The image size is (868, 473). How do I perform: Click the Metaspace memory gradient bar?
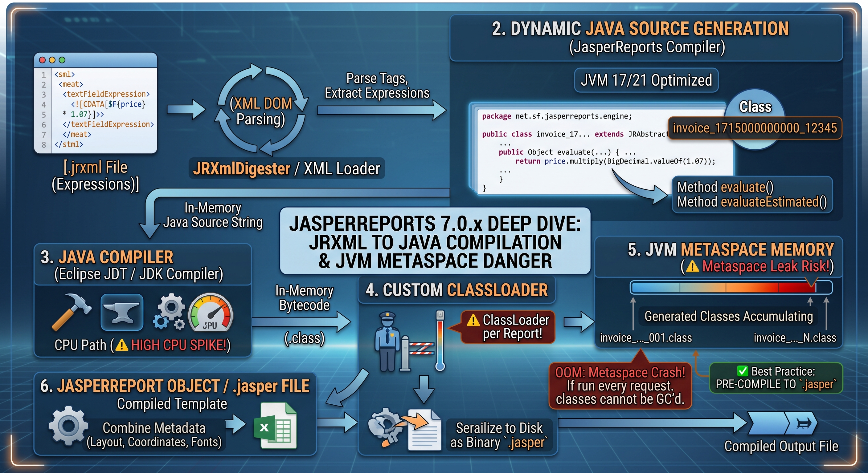click(x=731, y=288)
